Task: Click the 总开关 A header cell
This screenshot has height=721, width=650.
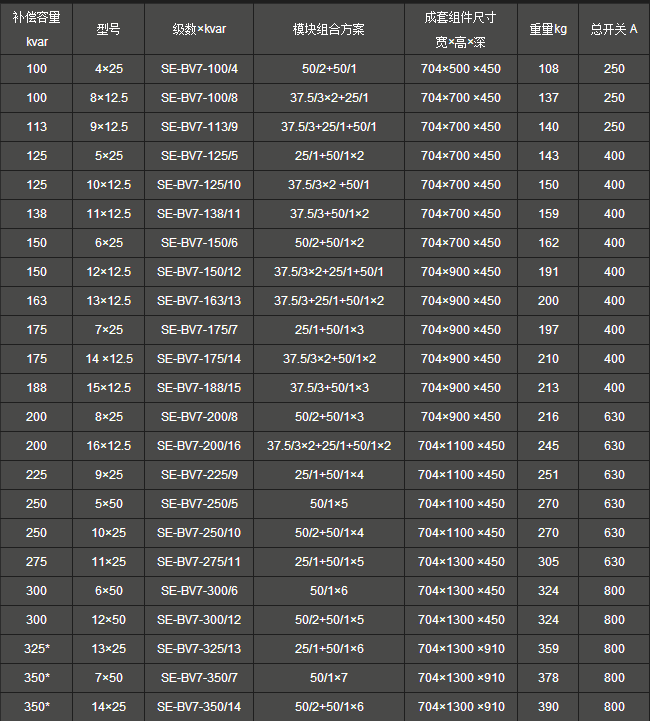Action: [614, 29]
